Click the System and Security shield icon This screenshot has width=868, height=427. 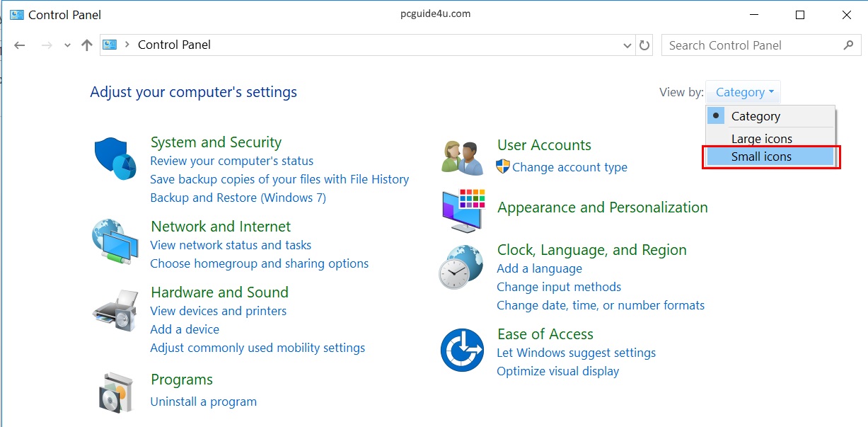tap(115, 159)
